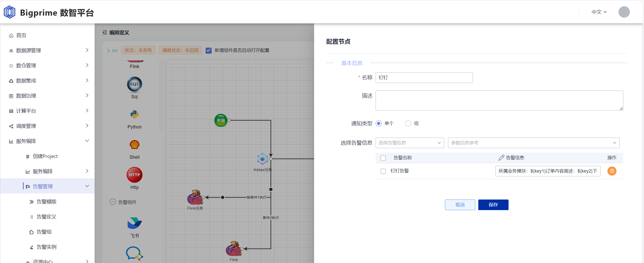Click the 基本信息 section title
The width and height of the screenshot is (644, 263).
pyautogui.click(x=352, y=63)
